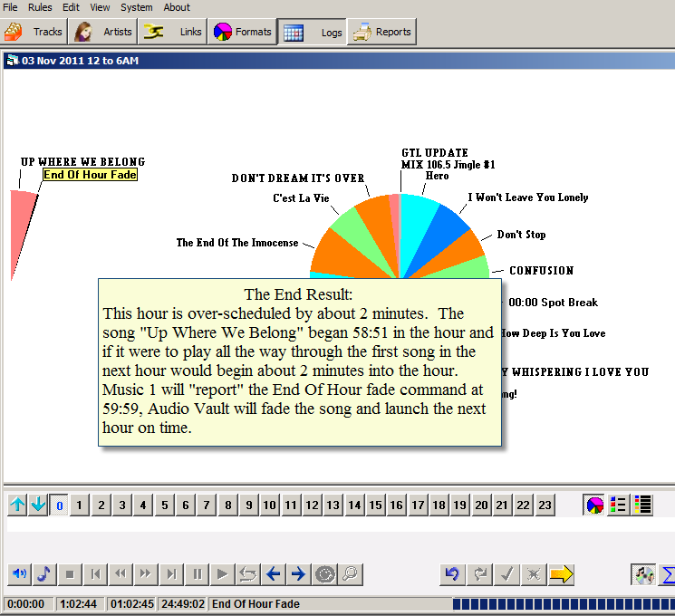Switch to colored list view icon
The image size is (675, 616).
pyautogui.click(x=618, y=505)
